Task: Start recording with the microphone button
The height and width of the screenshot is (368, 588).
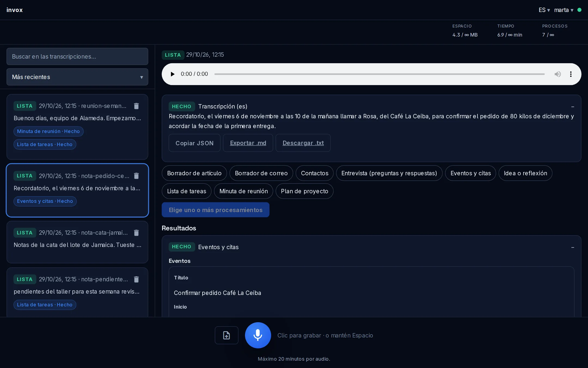Action: coord(258,335)
